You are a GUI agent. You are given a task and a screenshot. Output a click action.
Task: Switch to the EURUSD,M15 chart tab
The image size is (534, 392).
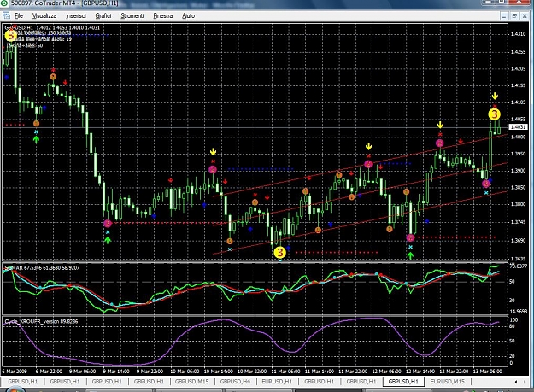(x=447, y=382)
